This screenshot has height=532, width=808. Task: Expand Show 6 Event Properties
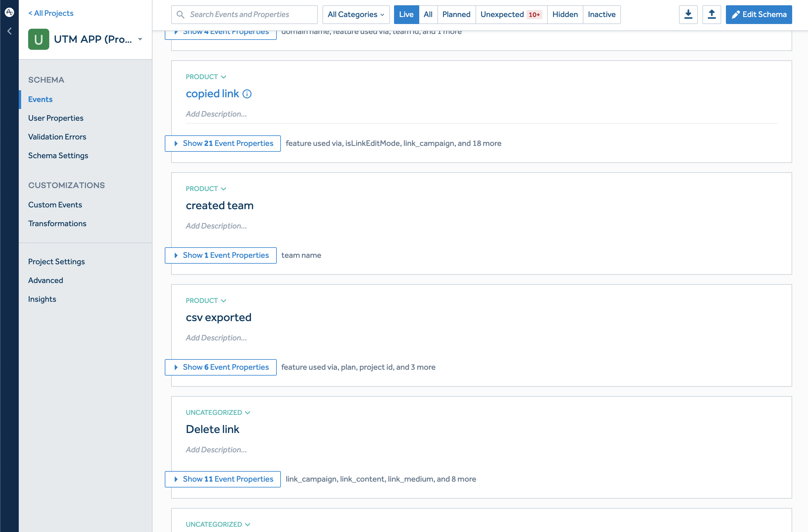[221, 367]
